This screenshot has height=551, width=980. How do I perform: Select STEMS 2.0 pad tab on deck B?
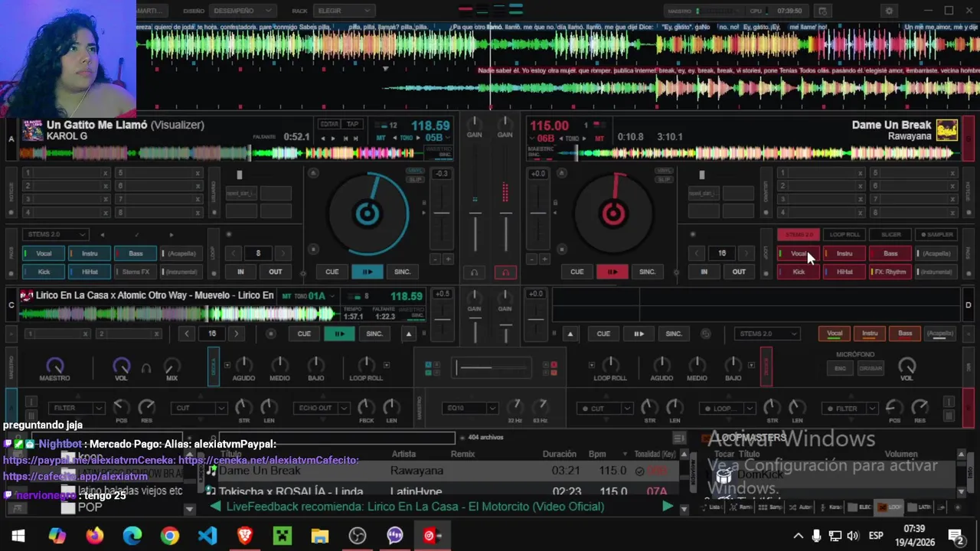coord(799,234)
